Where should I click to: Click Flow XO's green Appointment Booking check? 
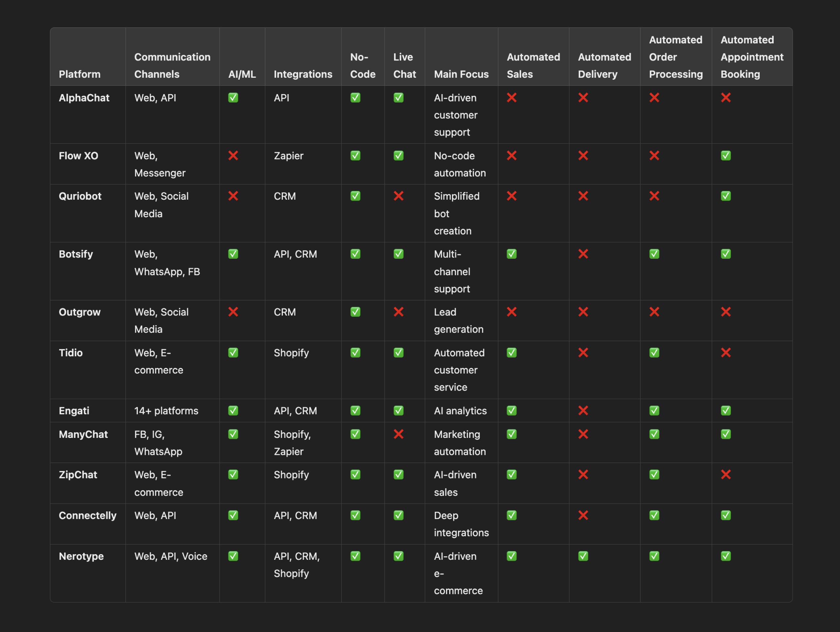coord(726,155)
